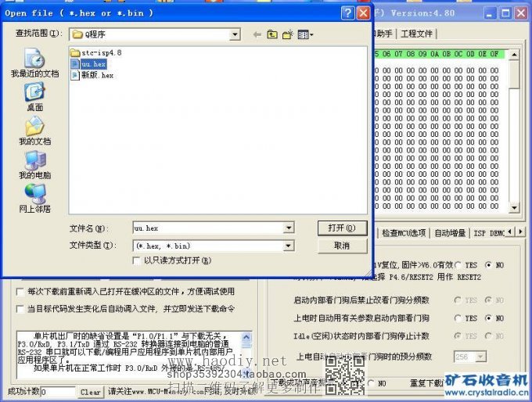Screen dimensions: 532x402
Task: Click the 打开 button
Action: click(342, 228)
